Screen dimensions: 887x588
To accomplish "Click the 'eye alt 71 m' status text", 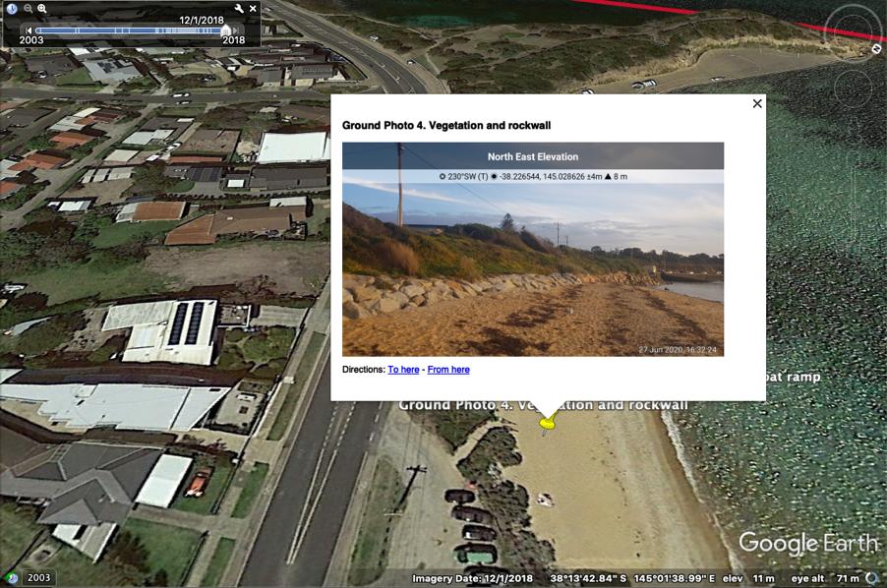I will [x=825, y=578].
